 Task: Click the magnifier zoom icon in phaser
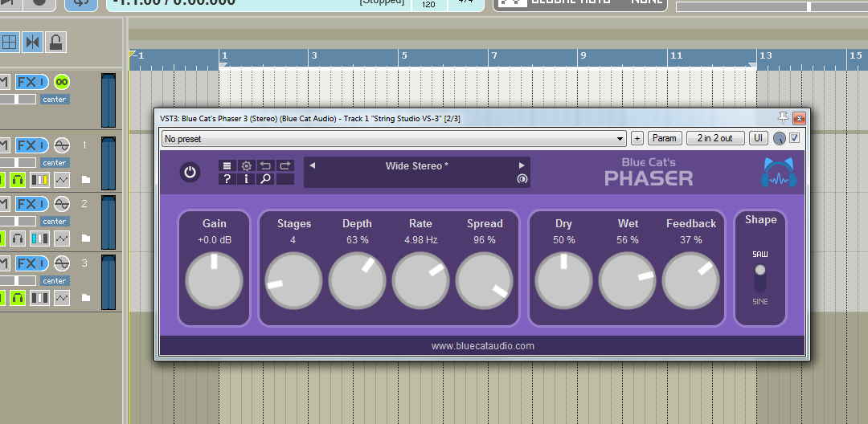coord(265,179)
